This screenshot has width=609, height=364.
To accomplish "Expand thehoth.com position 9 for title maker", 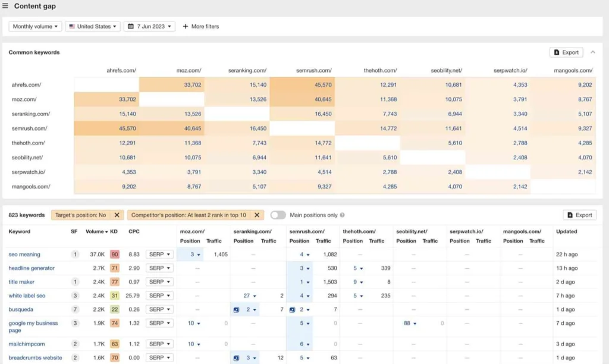I will [358, 282].
